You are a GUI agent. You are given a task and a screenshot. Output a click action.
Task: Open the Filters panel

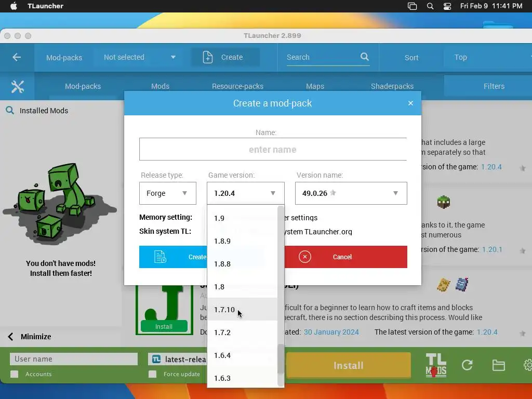click(x=488, y=86)
